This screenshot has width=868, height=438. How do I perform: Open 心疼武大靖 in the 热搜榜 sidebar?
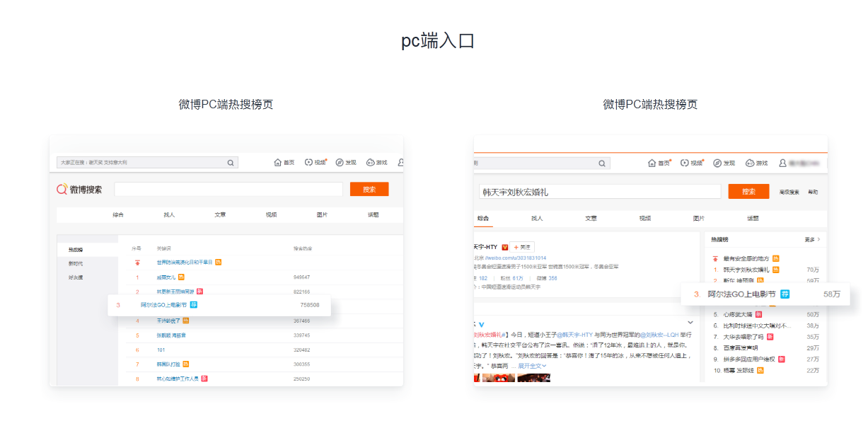click(x=738, y=314)
